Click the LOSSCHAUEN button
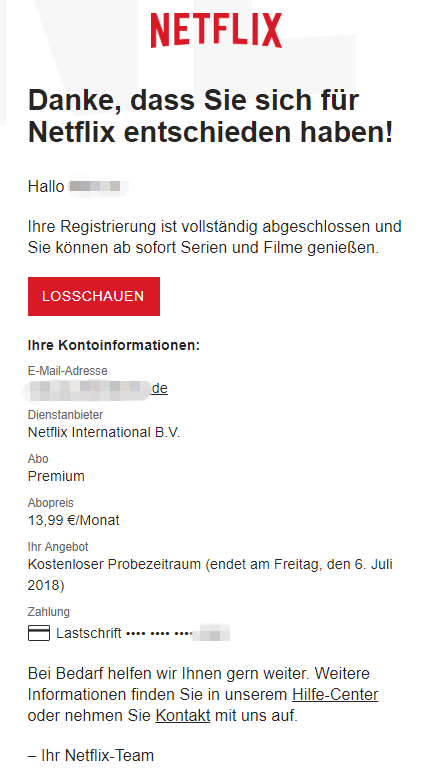This screenshot has width=448, height=771. point(94,296)
